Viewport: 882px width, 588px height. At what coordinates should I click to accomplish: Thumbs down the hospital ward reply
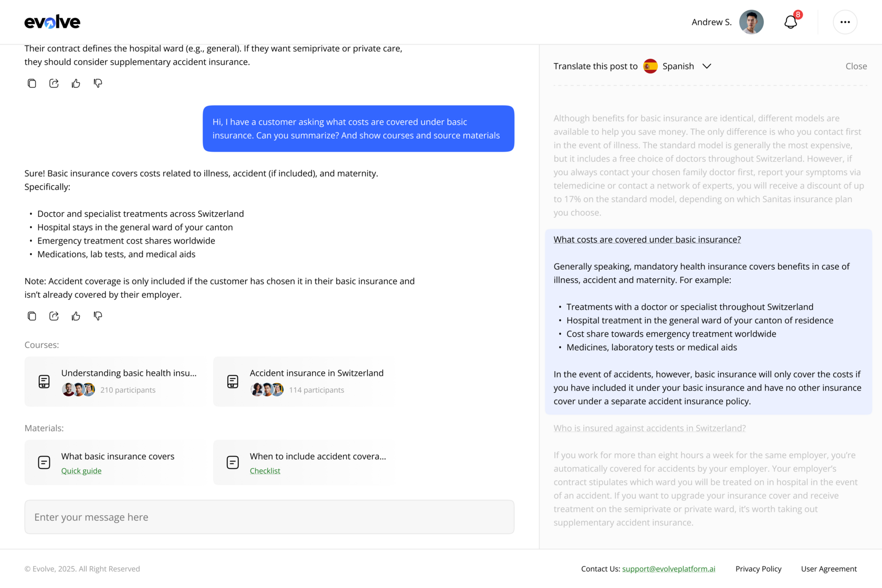(98, 83)
